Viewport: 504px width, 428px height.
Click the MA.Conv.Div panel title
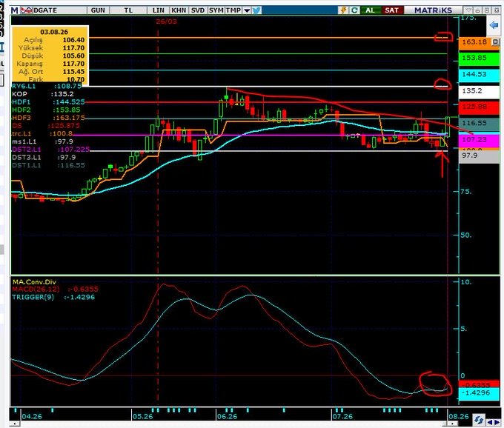pyautogui.click(x=34, y=282)
